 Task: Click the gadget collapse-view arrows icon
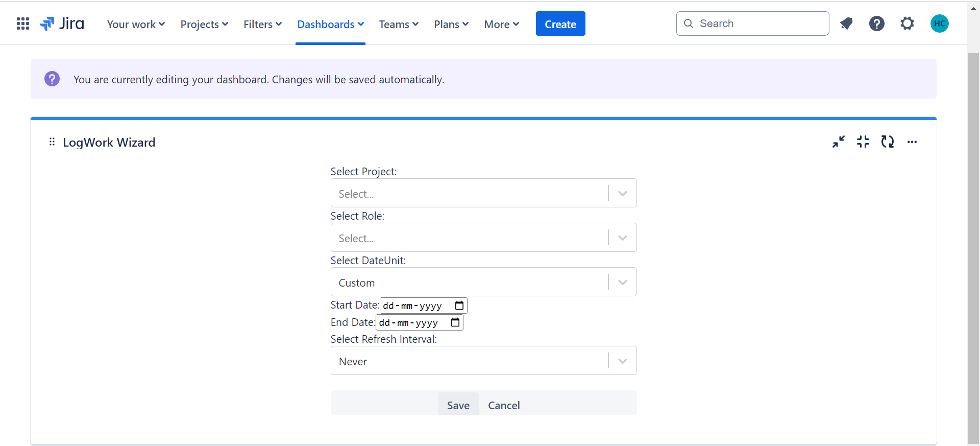(x=863, y=142)
